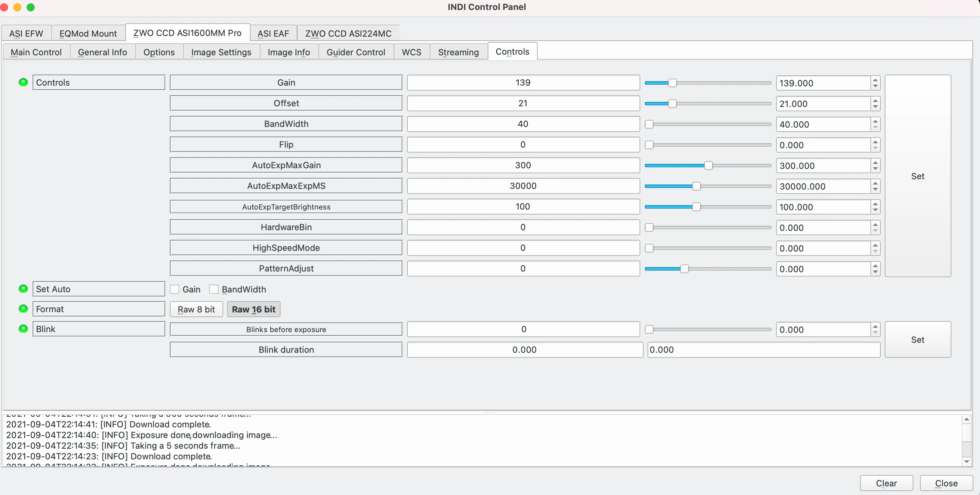Clear the log messages
This screenshot has width=980, height=495.
click(x=886, y=483)
